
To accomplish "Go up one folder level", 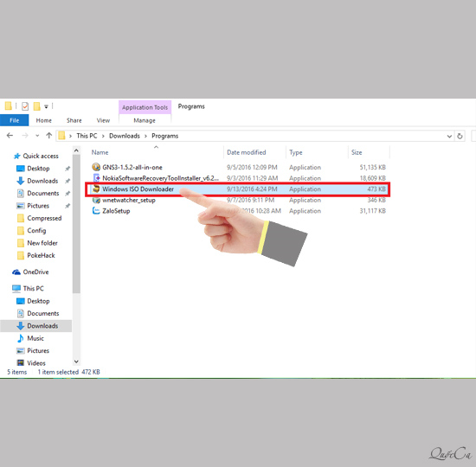I will pyautogui.click(x=48, y=136).
